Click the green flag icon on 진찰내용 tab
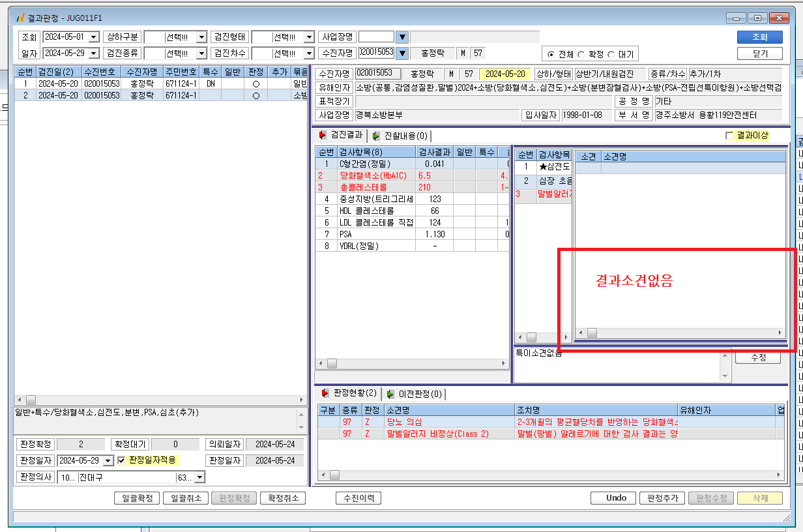 pyautogui.click(x=376, y=136)
